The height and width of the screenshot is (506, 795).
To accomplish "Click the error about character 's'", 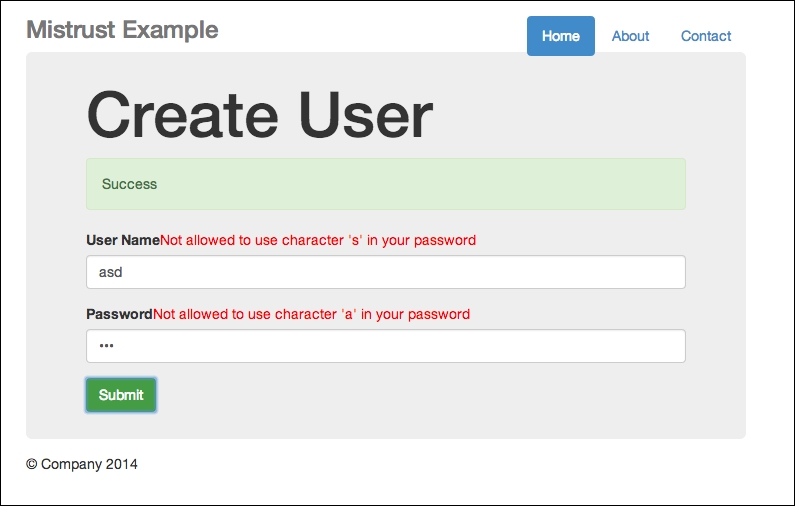I will [x=318, y=240].
